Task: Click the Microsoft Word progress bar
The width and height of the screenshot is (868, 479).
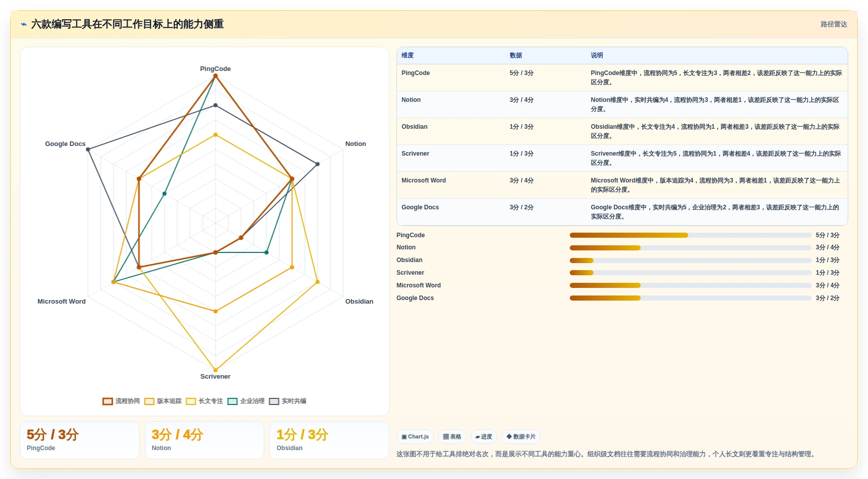Action: click(690, 285)
